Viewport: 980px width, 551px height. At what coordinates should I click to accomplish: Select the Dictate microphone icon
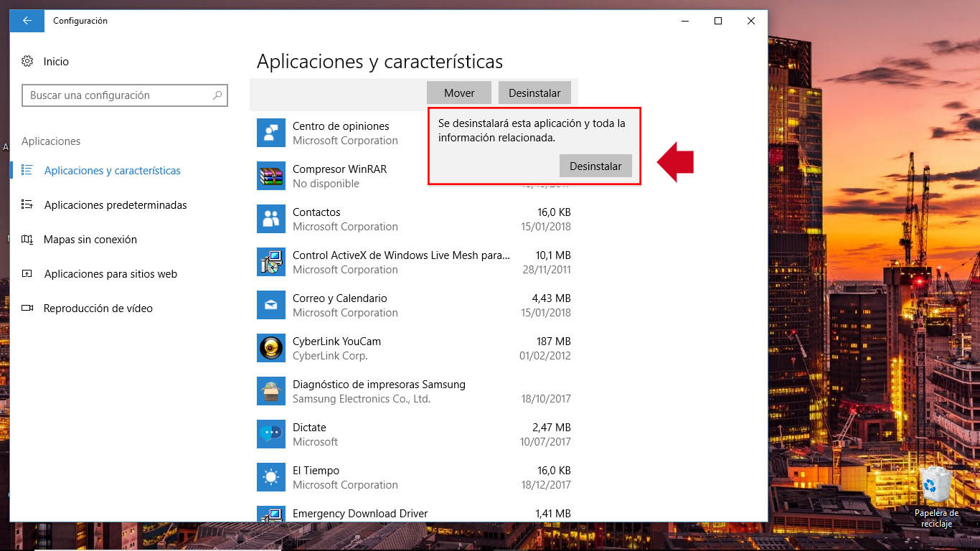tap(270, 434)
